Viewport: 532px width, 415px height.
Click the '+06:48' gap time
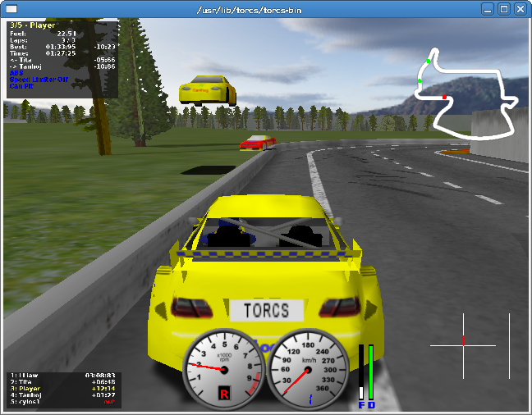(x=103, y=381)
